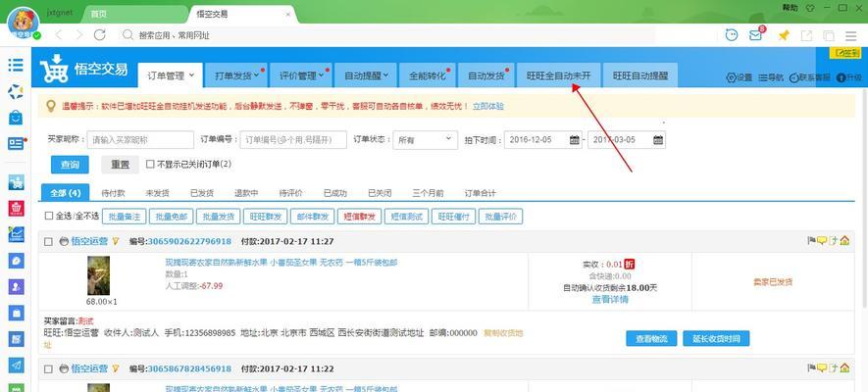868x392 pixels.
Task: Click comment bubble icon on order 3065902622796918
Action: click(822, 240)
